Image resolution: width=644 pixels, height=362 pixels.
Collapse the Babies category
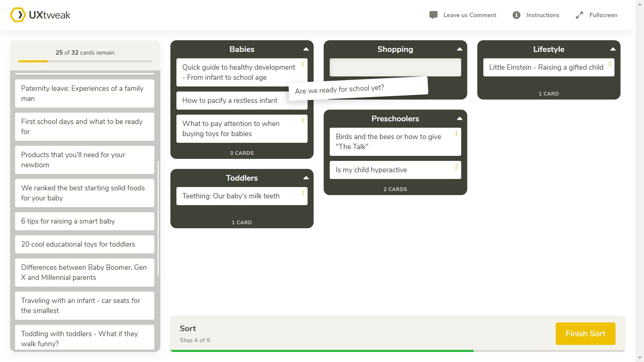[306, 49]
